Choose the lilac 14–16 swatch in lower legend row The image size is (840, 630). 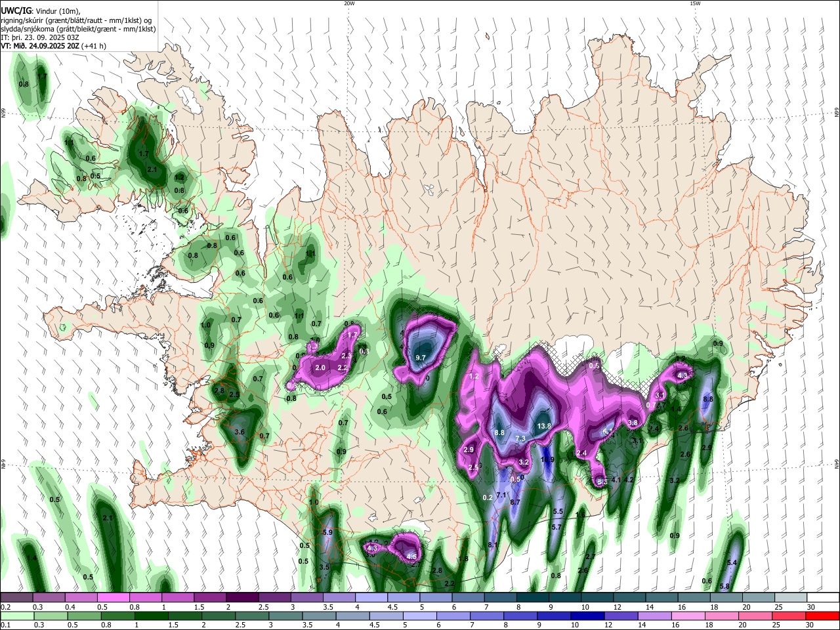click(654, 616)
